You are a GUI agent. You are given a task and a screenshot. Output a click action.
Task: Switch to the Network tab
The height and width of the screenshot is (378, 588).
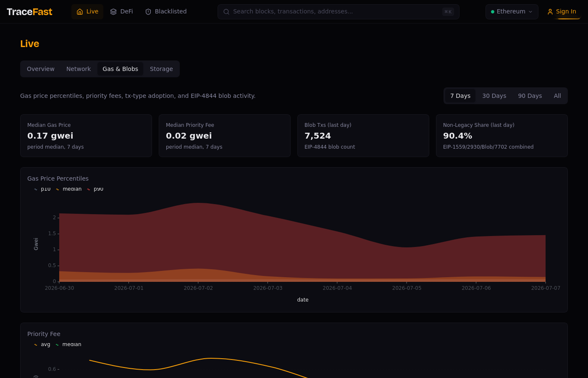pos(79,69)
